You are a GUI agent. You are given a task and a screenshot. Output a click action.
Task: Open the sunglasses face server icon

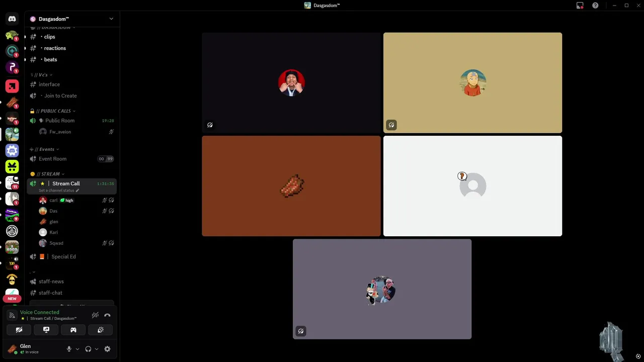tap(12, 279)
